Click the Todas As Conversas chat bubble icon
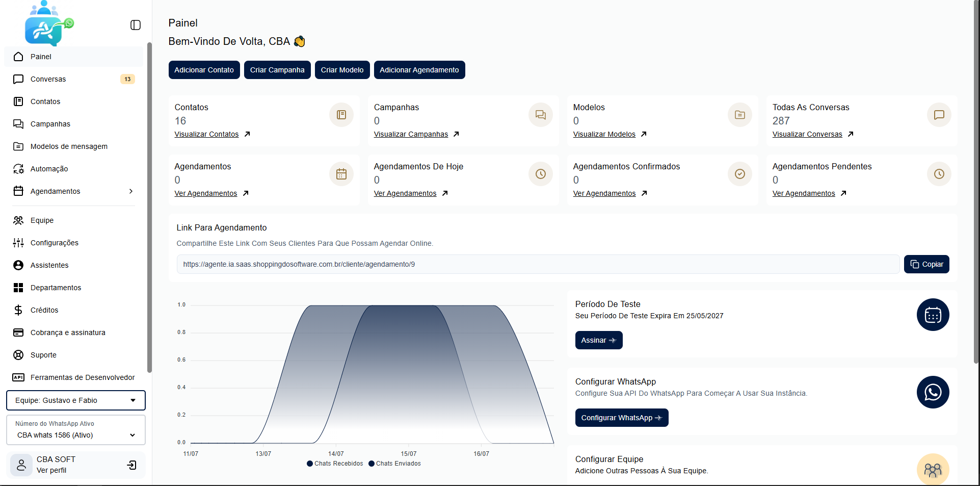980x486 pixels. point(939,115)
